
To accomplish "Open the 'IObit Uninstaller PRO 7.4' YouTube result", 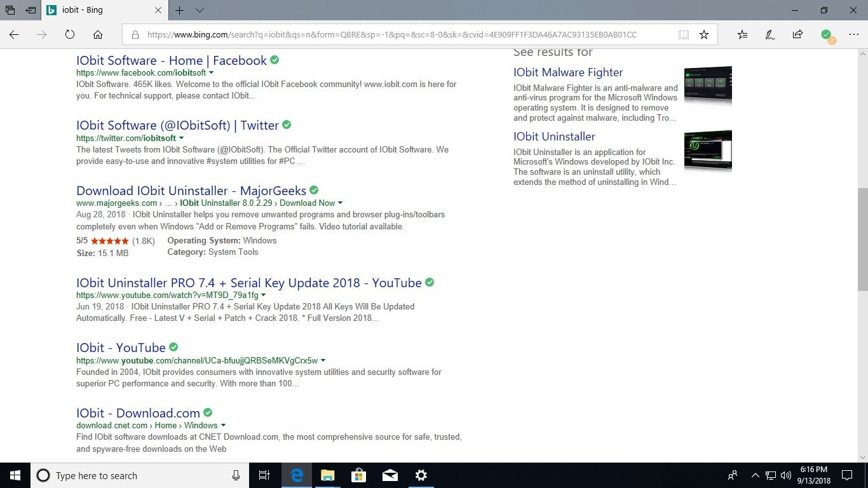I will pyautogui.click(x=249, y=283).
